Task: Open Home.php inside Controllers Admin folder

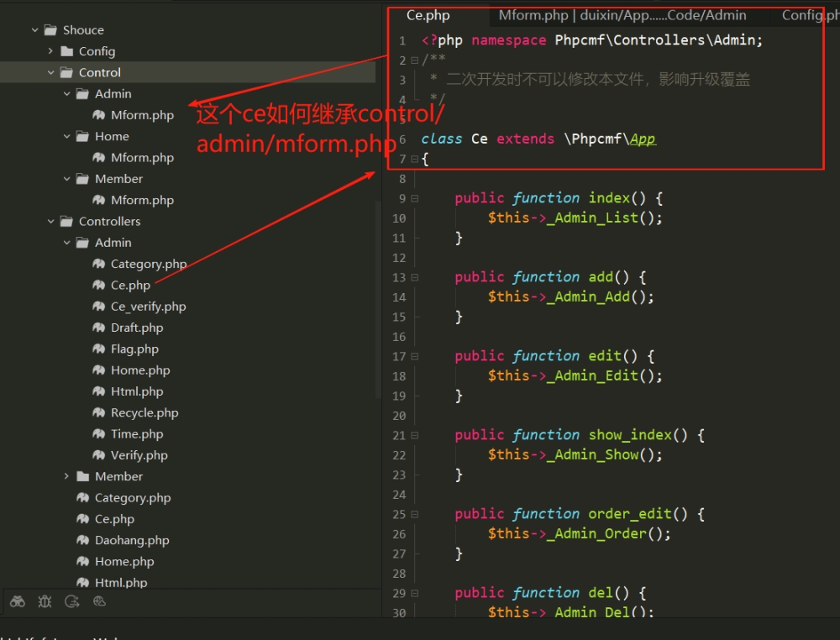Action: 140,370
